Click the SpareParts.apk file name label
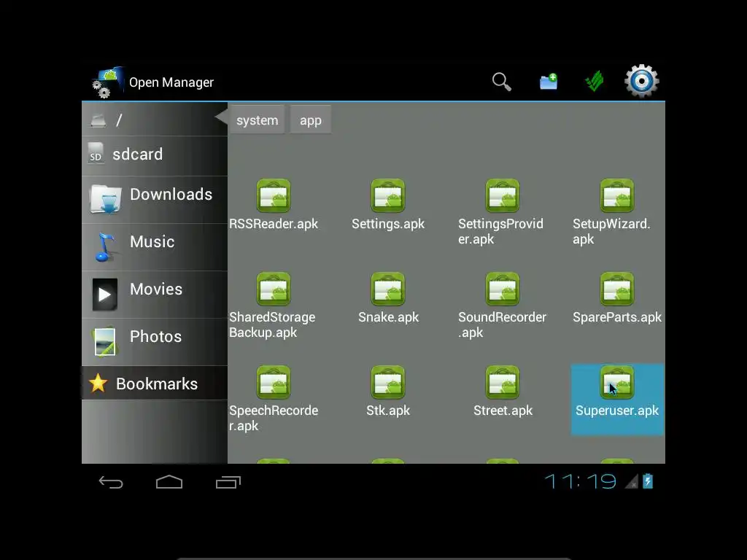 click(617, 317)
